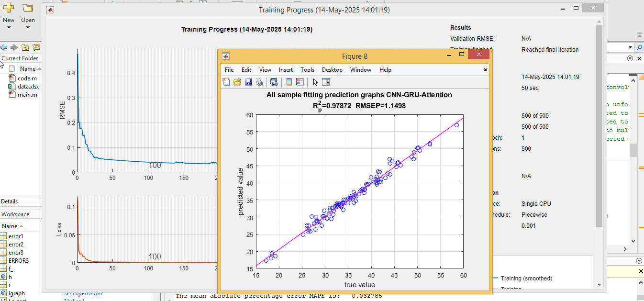Click the Excel icon beside data.xlsx

click(x=12, y=87)
